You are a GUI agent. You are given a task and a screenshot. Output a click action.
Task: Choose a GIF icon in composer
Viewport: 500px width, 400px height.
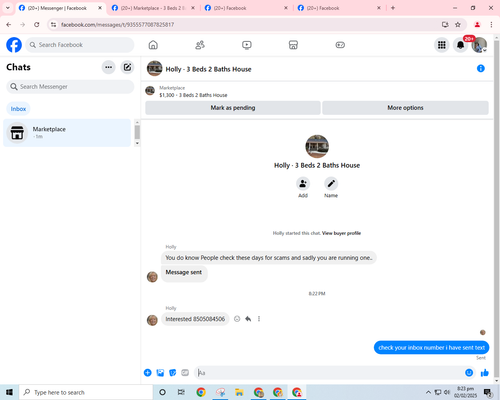pyautogui.click(x=185, y=373)
